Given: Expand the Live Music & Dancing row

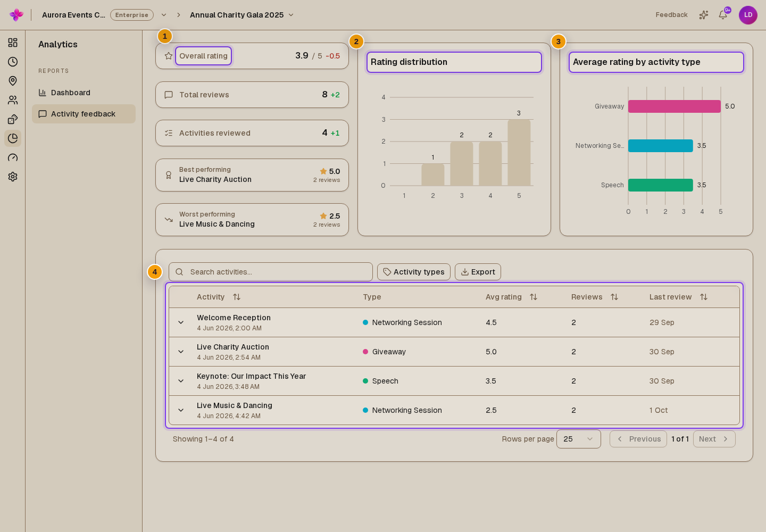Looking at the screenshot, I should click(181, 410).
